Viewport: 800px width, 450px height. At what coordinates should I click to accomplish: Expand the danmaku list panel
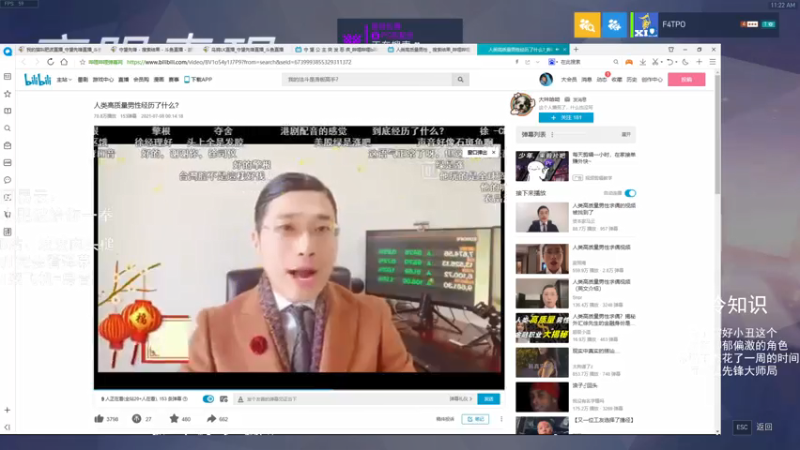coord(626,135)
